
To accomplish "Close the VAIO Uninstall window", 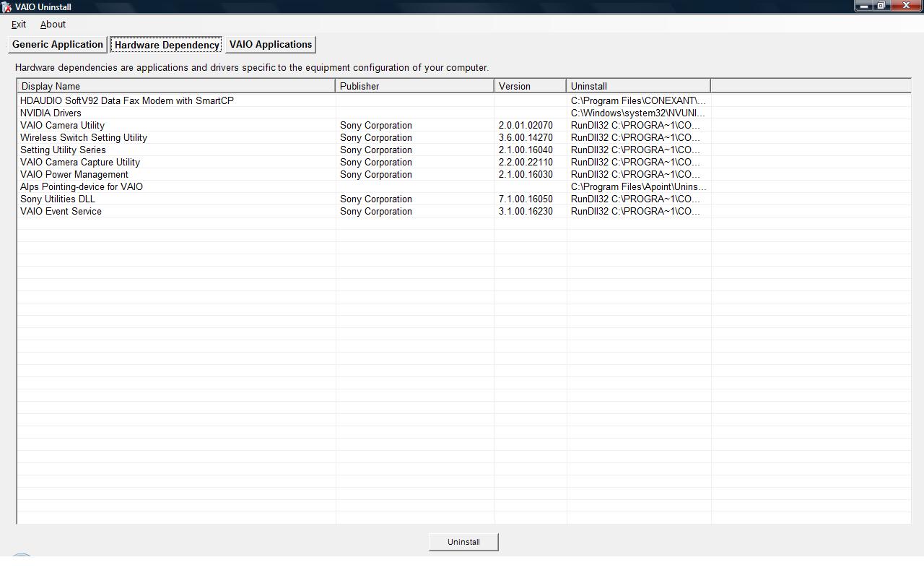I will tap(907, 6).
